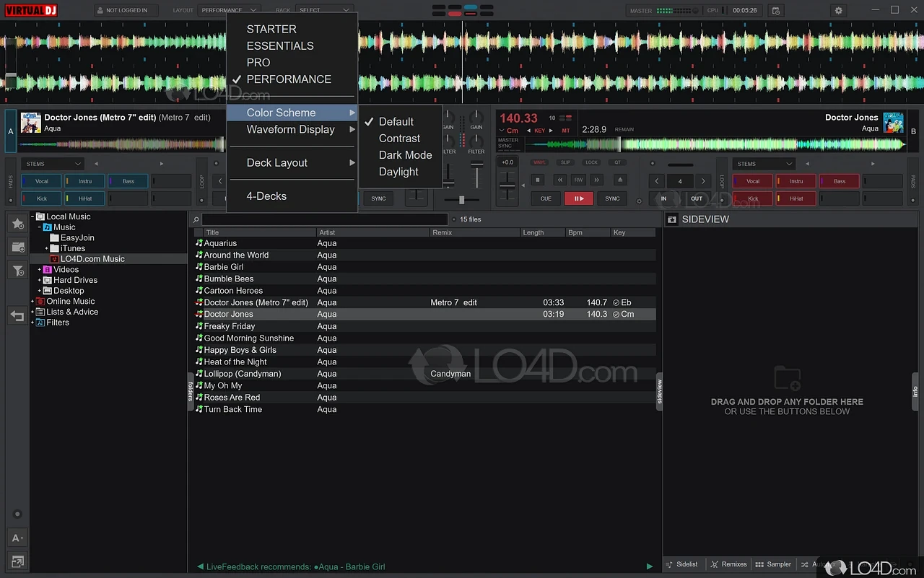Expand the Online Music tree node
The width and height of the screenshot is (924, 578).
pyautogui.click(x=32, y=302)
